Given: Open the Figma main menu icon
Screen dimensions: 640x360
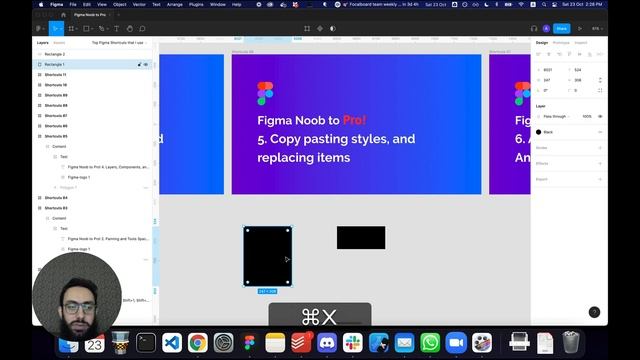Looking at the screenshot, I should (x=39, y=29).
